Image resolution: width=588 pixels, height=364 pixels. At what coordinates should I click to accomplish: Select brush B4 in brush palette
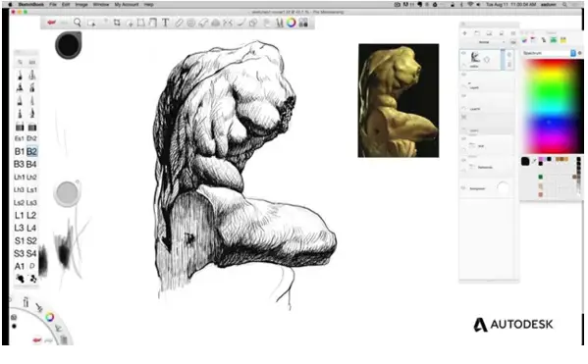pos(31,164)
